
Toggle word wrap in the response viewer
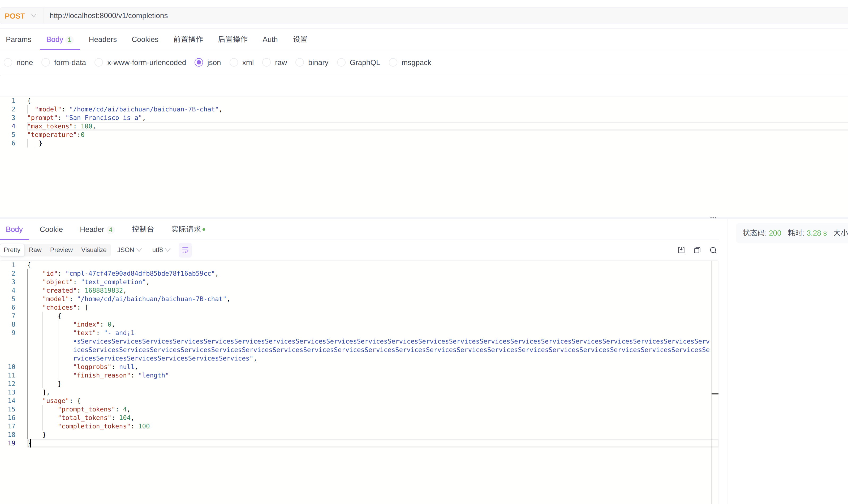185,250
